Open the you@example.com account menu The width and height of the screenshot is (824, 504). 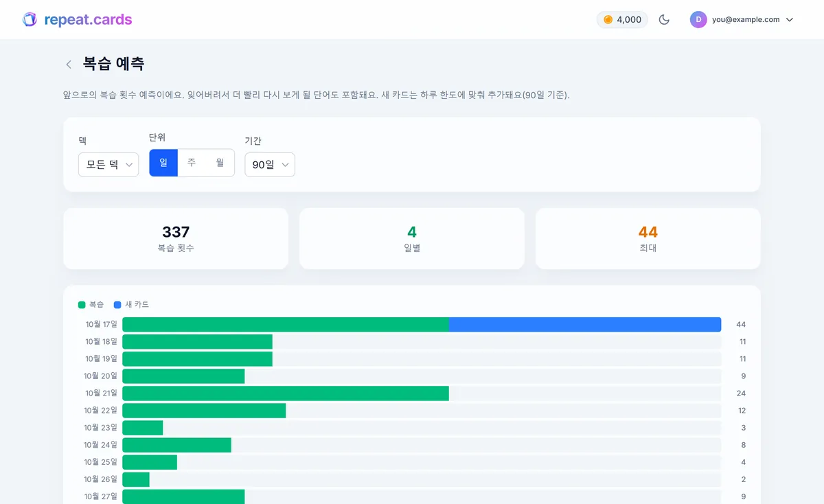coord(742,19)
